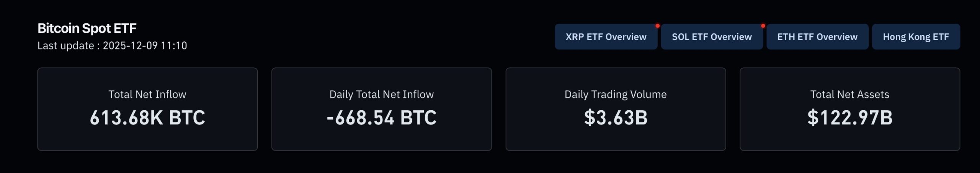Click the Last update timestamp text
Image resolution: width=980 pixels, height=173 pixels.
coord(112,46)
